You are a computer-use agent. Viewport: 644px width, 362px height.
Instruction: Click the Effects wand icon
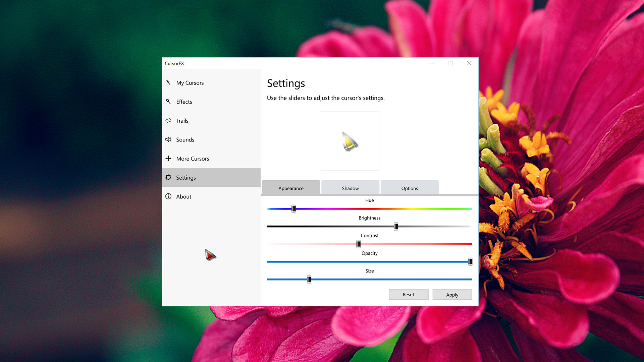(168, 102)
